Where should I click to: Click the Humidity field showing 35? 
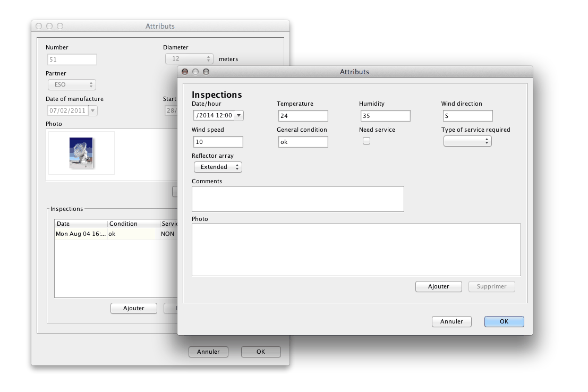[385, 116]
